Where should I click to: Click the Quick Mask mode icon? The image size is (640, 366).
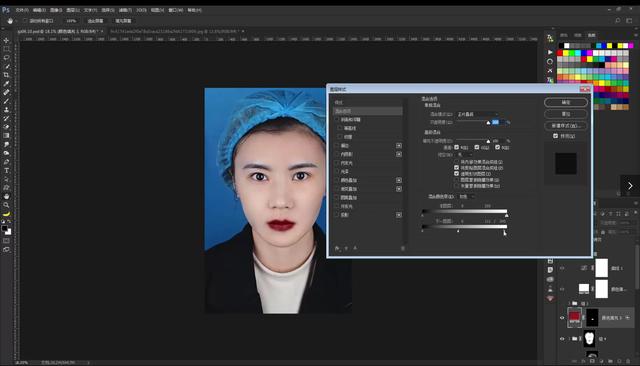tap(6, 241)
